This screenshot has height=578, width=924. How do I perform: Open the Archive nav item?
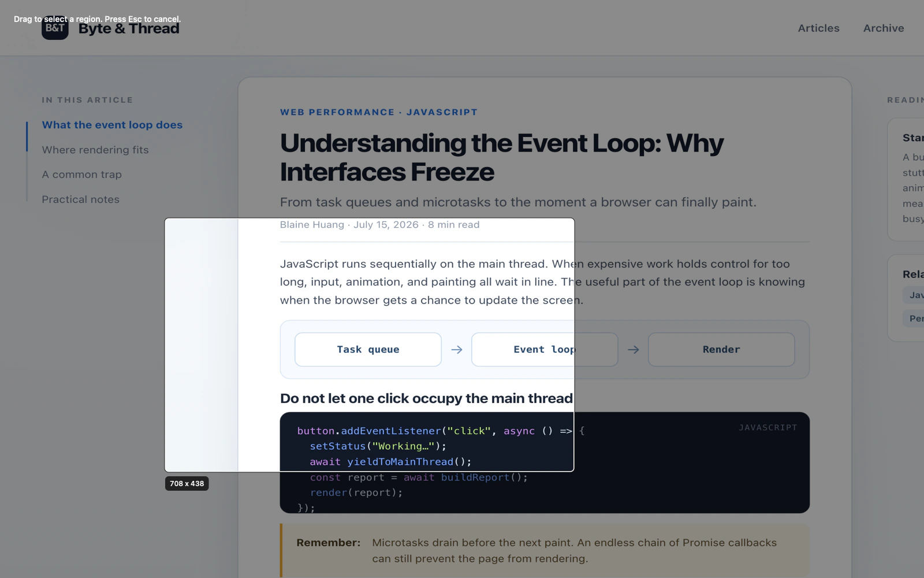tap(884, 28)
